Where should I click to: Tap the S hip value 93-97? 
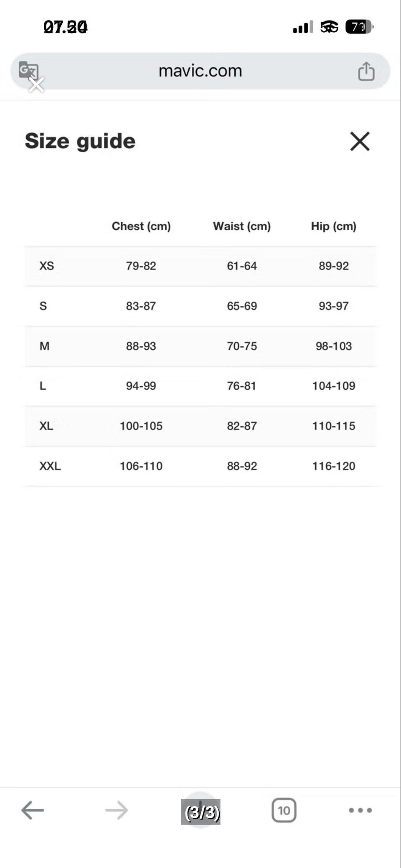pyautogui.click(x=333, y=306)
